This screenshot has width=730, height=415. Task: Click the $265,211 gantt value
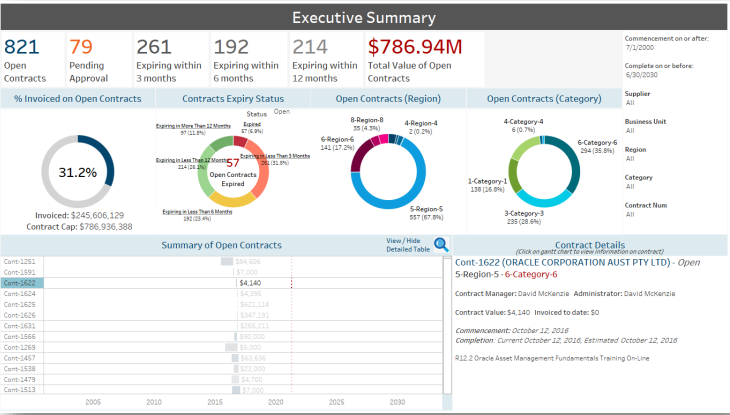(255, 326)
